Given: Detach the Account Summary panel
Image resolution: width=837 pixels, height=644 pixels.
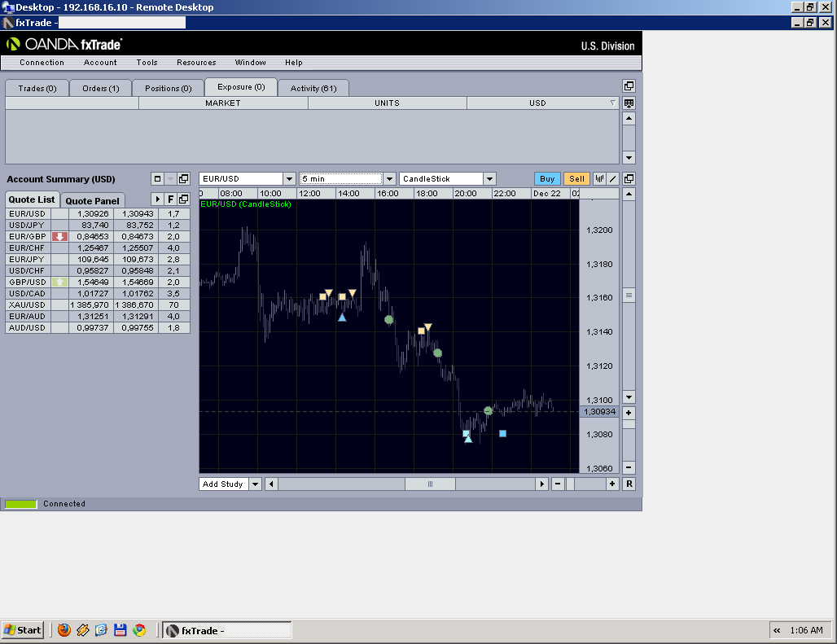Looking at the screenshot, I should click(184, 179).
